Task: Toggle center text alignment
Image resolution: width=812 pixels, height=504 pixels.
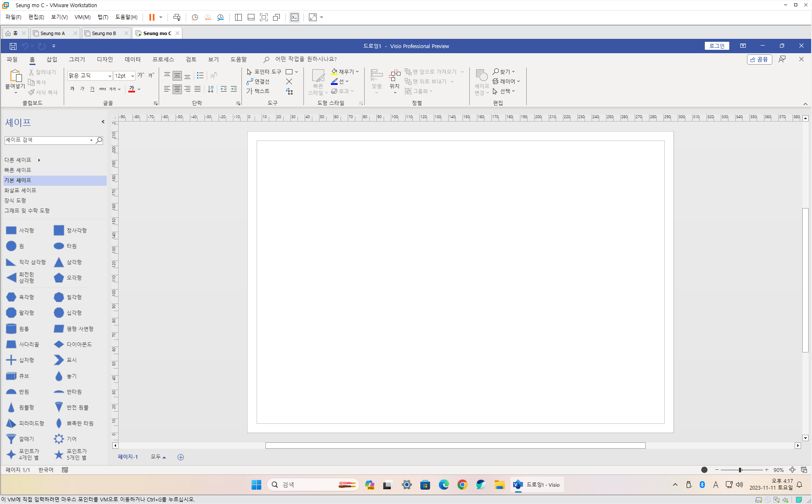Action: pyautogui.click(x=177, y=89)
